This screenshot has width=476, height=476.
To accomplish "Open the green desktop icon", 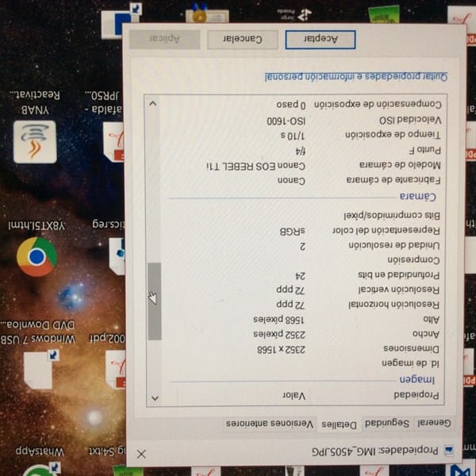I will [384, 14].
